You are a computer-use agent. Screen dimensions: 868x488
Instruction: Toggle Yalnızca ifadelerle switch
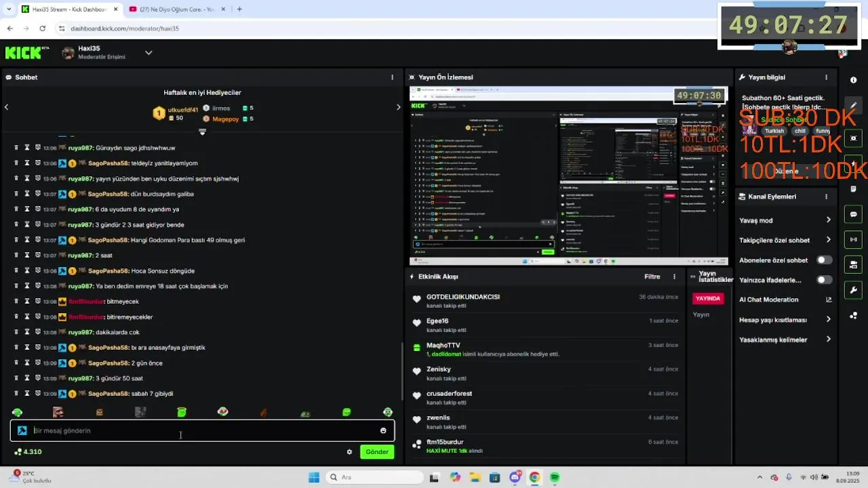point(824,280)
